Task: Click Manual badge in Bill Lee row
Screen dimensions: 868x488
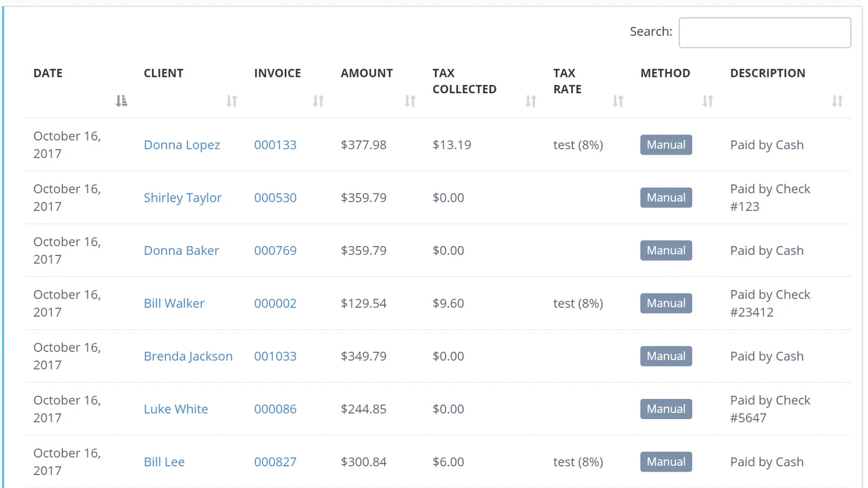Action: point(666,462)
